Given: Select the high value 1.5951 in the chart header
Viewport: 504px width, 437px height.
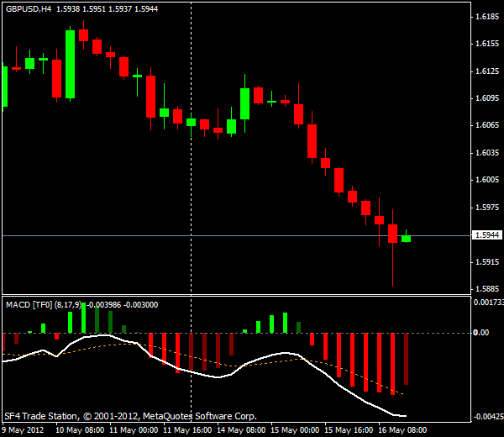Looking at the screenshot, I should 94,9.
